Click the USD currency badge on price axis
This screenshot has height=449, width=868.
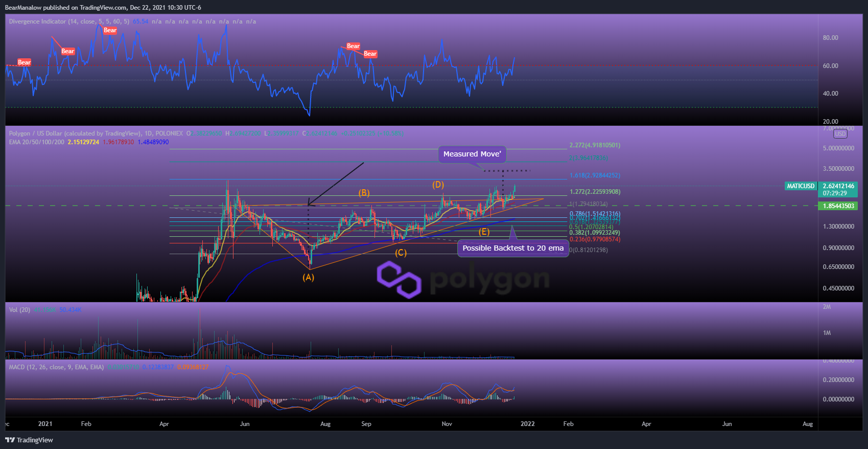(x=840, y=134)
